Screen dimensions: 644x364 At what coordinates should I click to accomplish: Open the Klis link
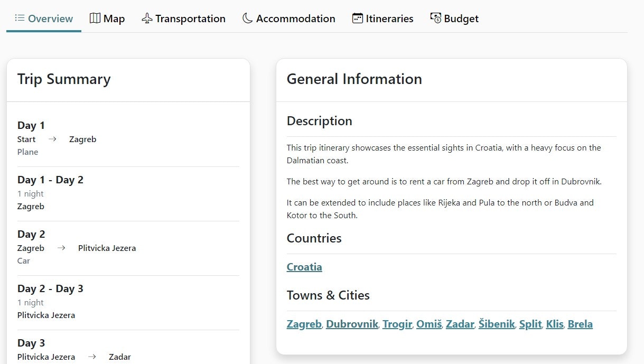[555, 324]
